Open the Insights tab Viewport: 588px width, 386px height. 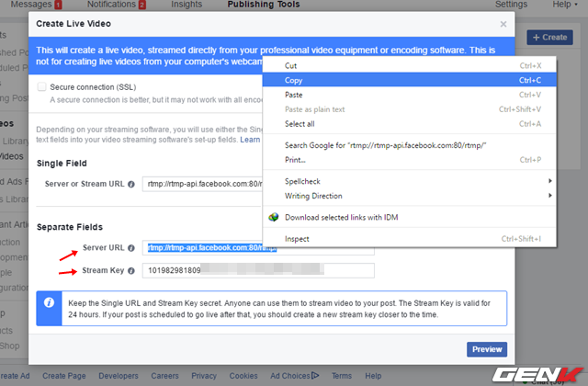click(187, 5)
